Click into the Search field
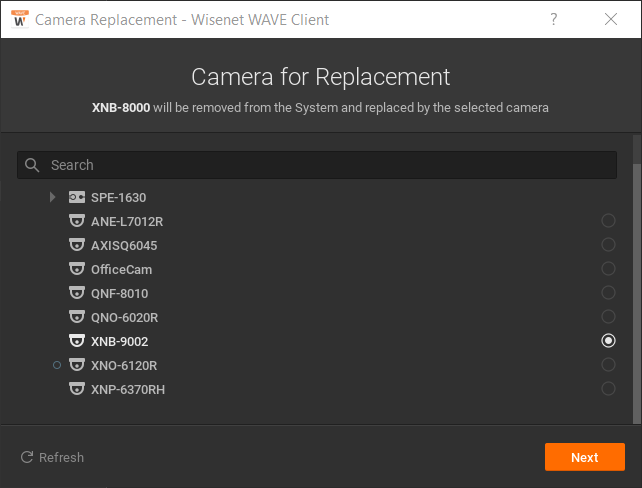Viewport: 642px width, 488px height. pyautogui.click(x=317, y=165)
